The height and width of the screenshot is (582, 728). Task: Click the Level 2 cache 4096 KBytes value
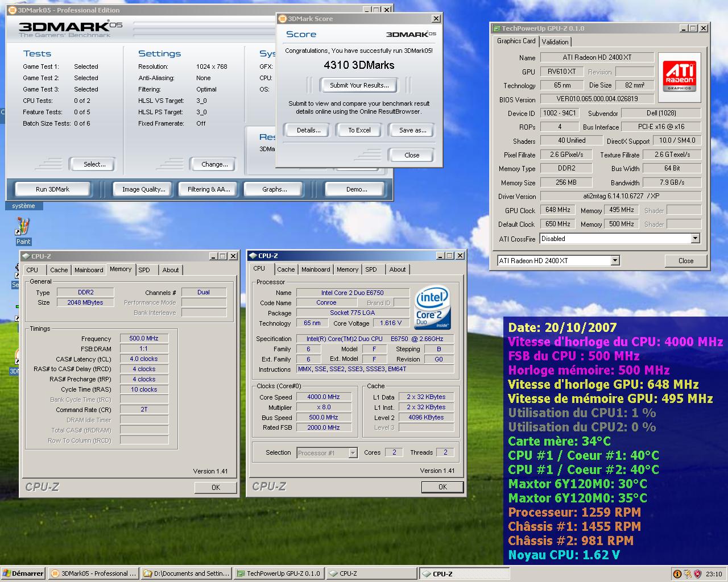click(426, 417)
